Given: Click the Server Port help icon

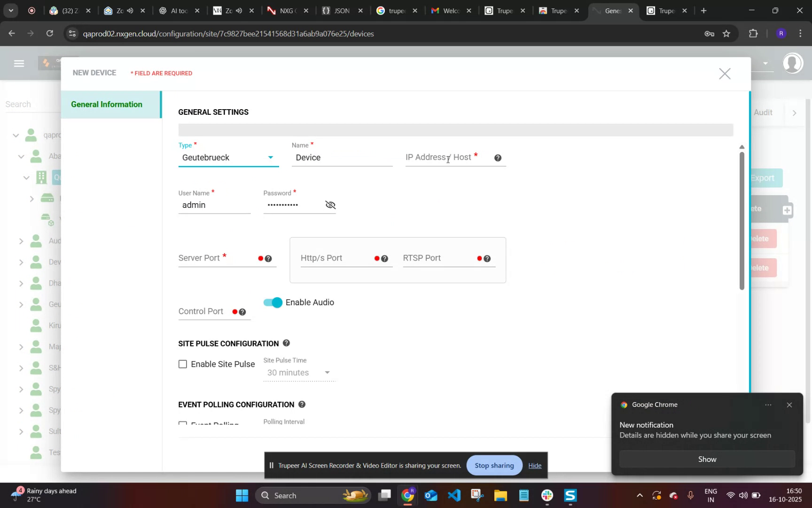Looking at the screenshot, I should click(268, 258).
